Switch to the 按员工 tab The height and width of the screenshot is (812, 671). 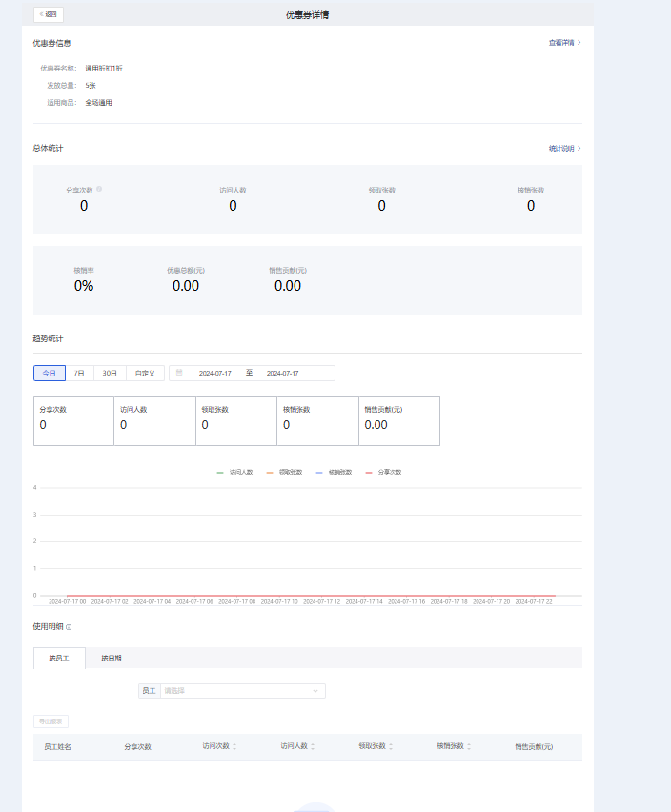59,659
